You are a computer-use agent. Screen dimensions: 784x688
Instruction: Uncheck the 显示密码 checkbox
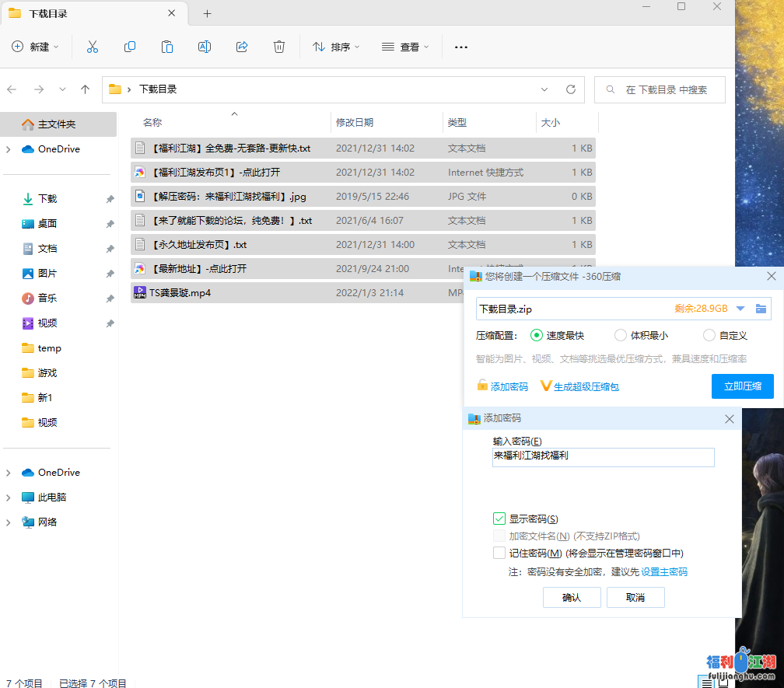coord(499,519)
